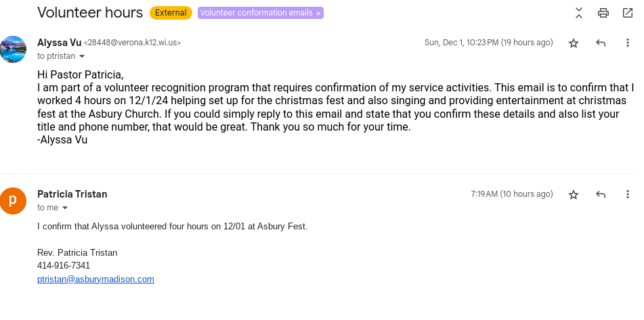Viewport: 644px width, 320px height.
Task: Click the External sender badge
Action: click(171, 13)
